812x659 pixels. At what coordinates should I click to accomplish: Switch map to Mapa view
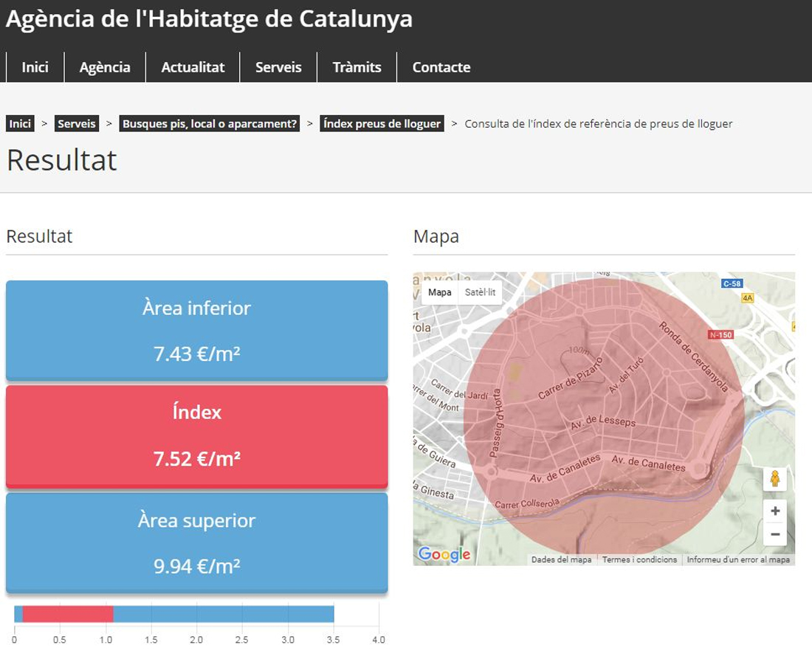tap(440, 292)
